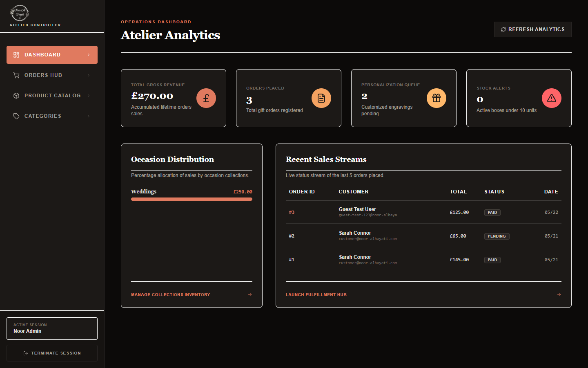Click the PAID badge for order #3
588x368 pixels.
(492, 213)
